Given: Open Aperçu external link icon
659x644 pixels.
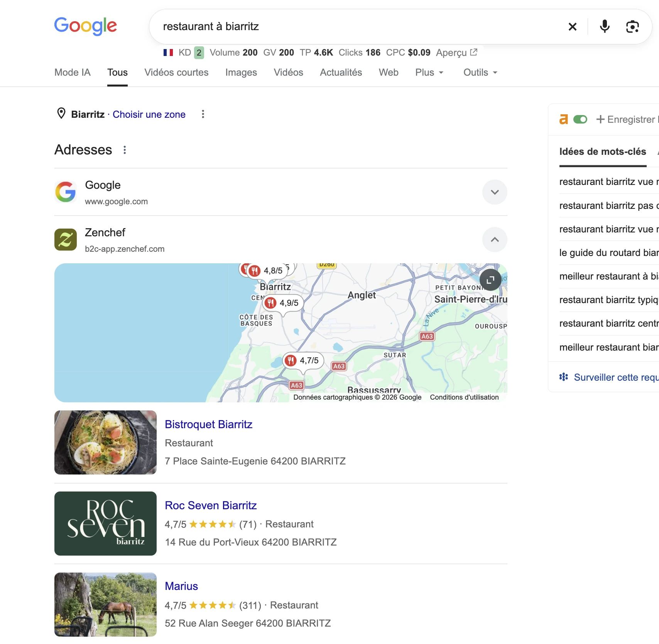Looking at the screenshot, I should click(474, 52).
